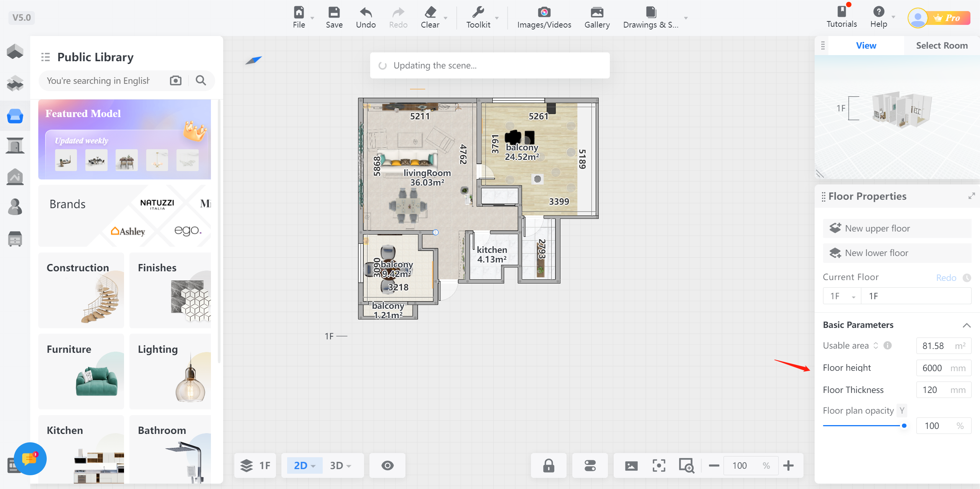The height and width of the screenshot is (489, 980).
Task: Collapse the Basic Parameters section
Action: (x=966, y=325)
